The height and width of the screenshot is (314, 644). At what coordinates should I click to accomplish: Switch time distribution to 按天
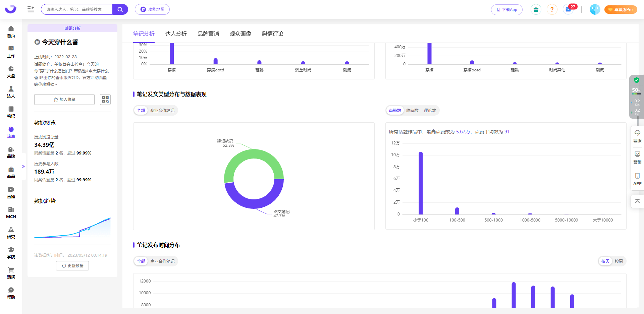[x=605, y=261]
